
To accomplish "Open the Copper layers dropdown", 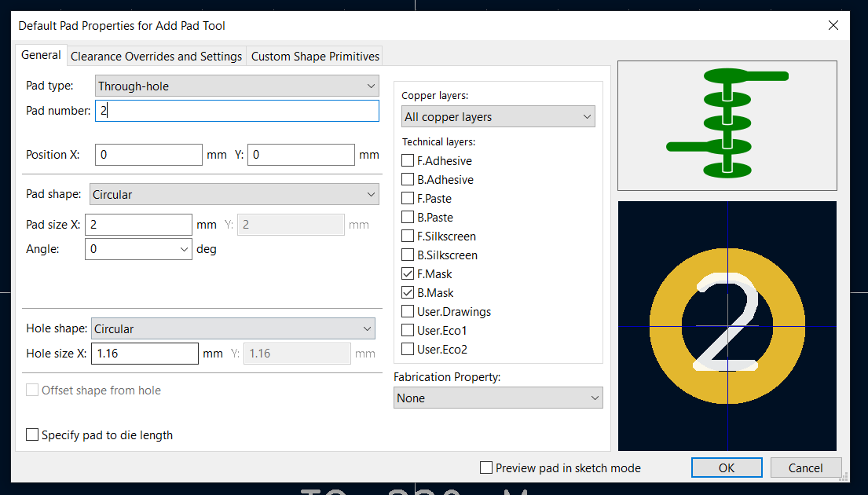I will [x=498, y=117].
